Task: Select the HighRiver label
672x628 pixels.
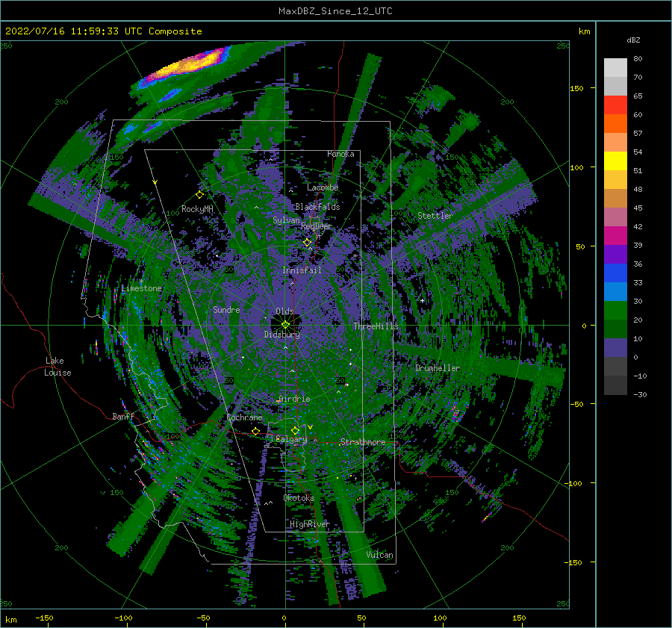Action: click(x=310, y=524)
